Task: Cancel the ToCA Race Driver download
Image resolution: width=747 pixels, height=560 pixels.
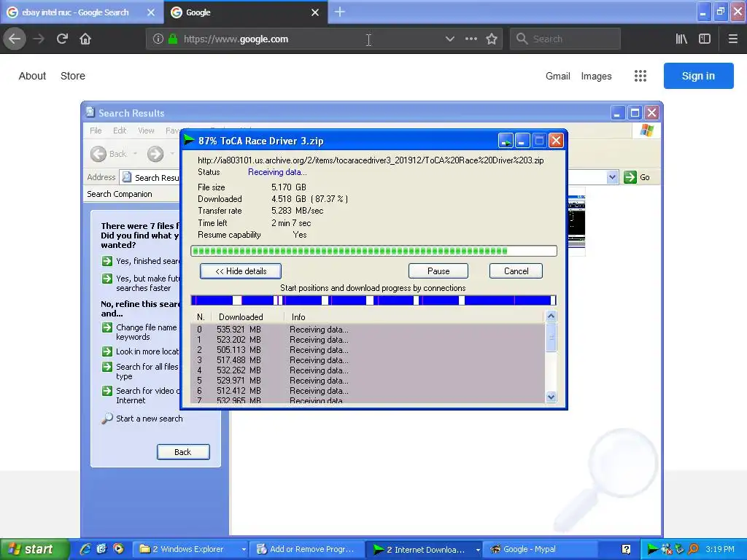Action: pos(516,271)
